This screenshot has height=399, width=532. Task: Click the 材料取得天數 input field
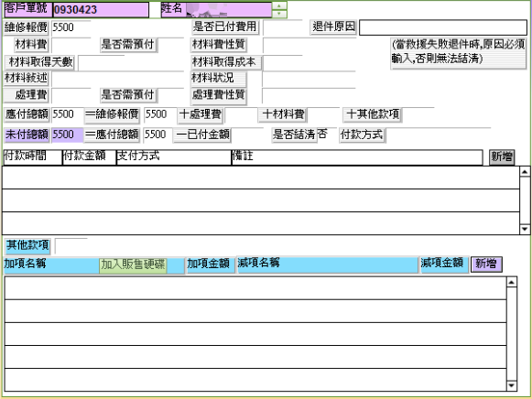pos(101,63)
